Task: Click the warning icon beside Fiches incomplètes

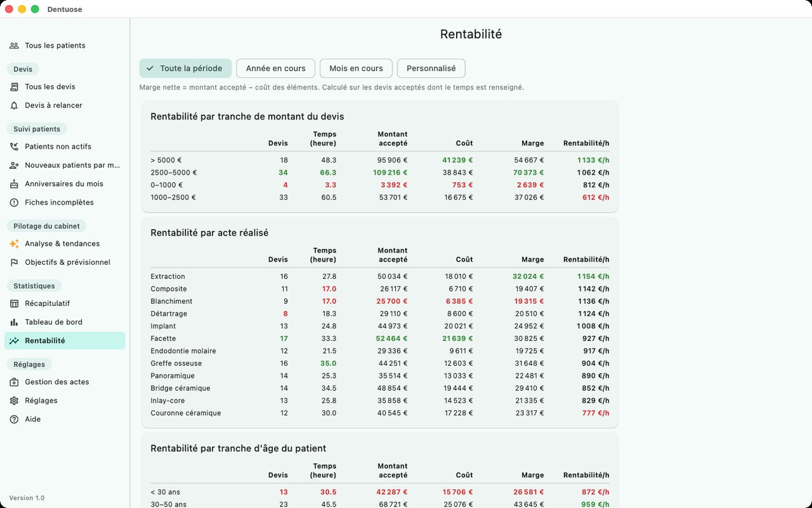Action: pos(14,203)
